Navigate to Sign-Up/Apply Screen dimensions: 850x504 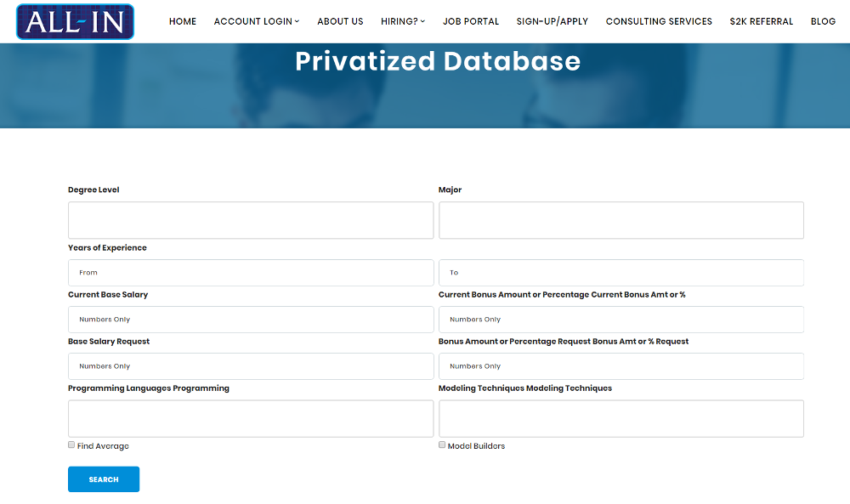click(552, 21)
